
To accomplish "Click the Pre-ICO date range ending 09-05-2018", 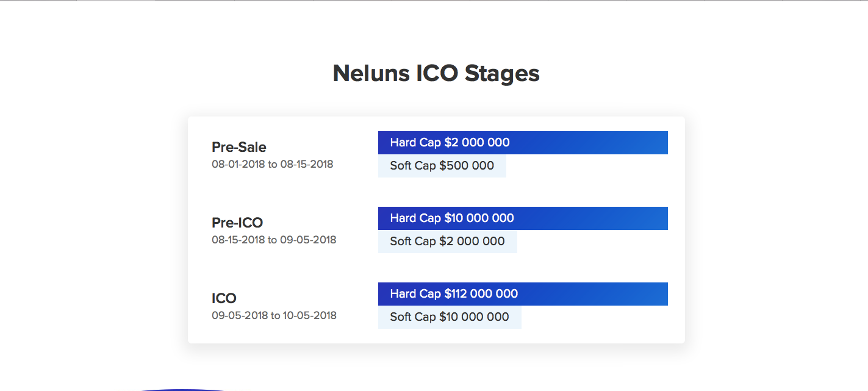I will click(x=274, y=240).
